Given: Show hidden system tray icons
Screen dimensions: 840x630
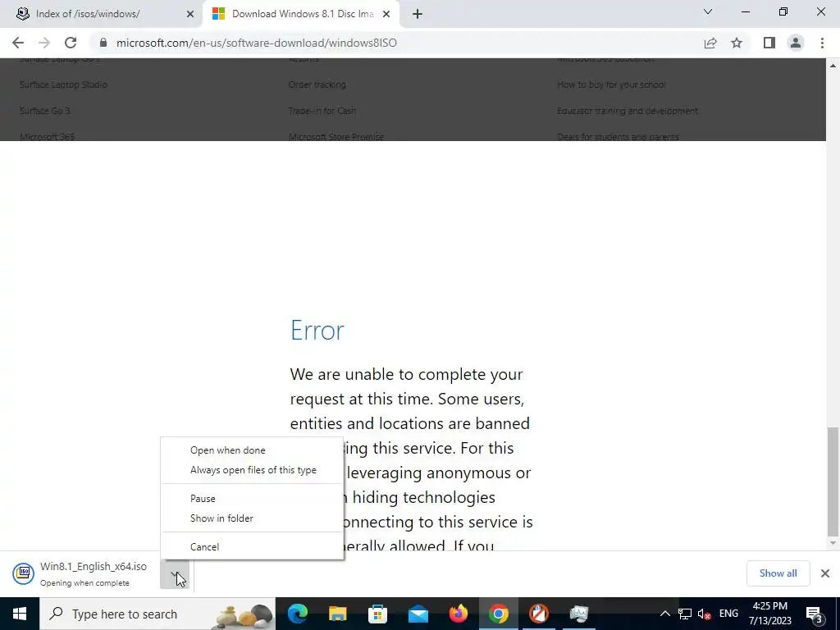Looking at the screenshot, I should 664,614.
